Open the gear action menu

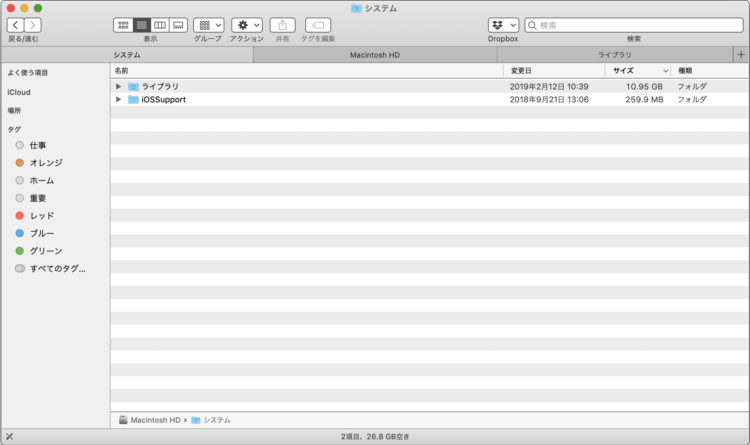point(247,25)
